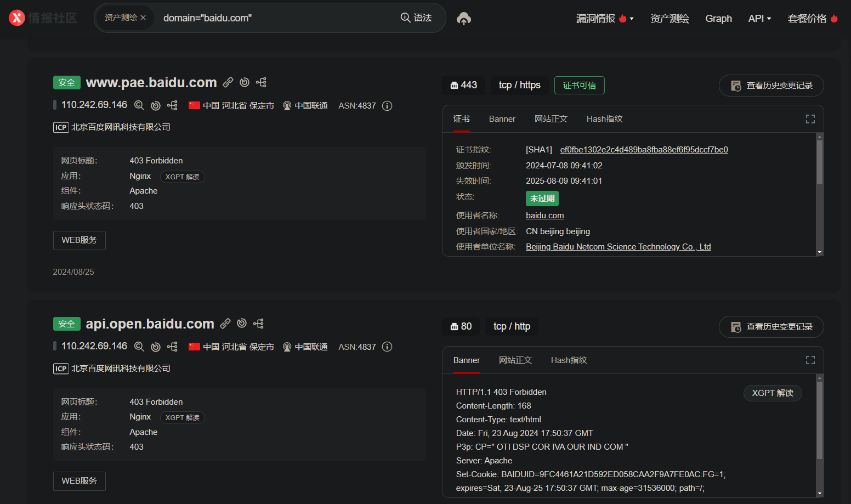The width and height of the screenshot is (851, 504).
Task: Click radar icon next to www.pae.baidu.com
Action: tap(245, 82)
